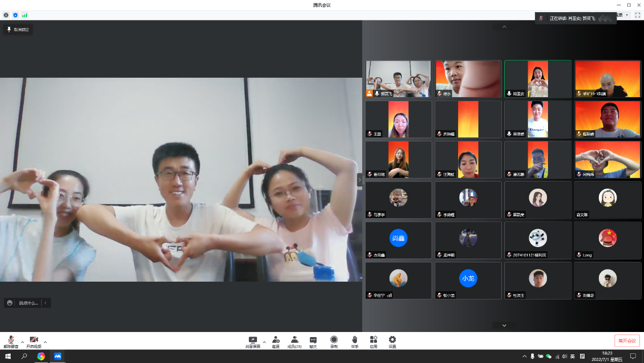
Task: Turn on camera with 开启视频
Action: tap(34, 341)
